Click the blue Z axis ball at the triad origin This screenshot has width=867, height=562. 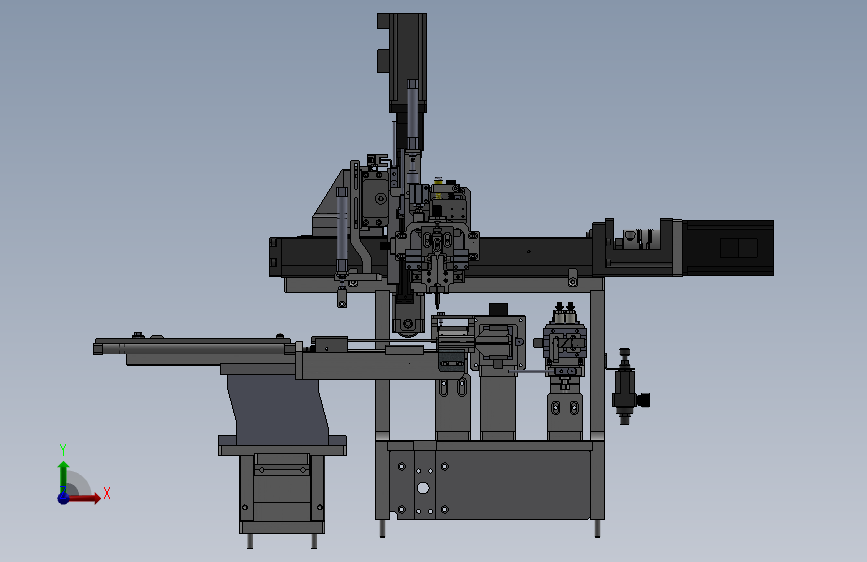[x=64, y=498]
